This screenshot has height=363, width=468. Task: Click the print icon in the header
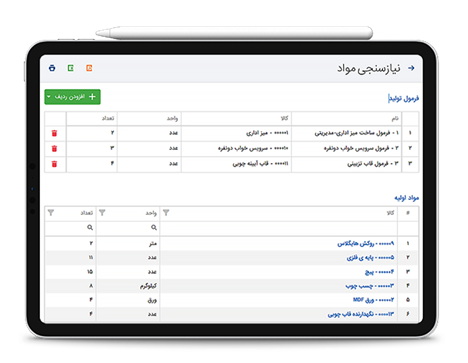52,68
